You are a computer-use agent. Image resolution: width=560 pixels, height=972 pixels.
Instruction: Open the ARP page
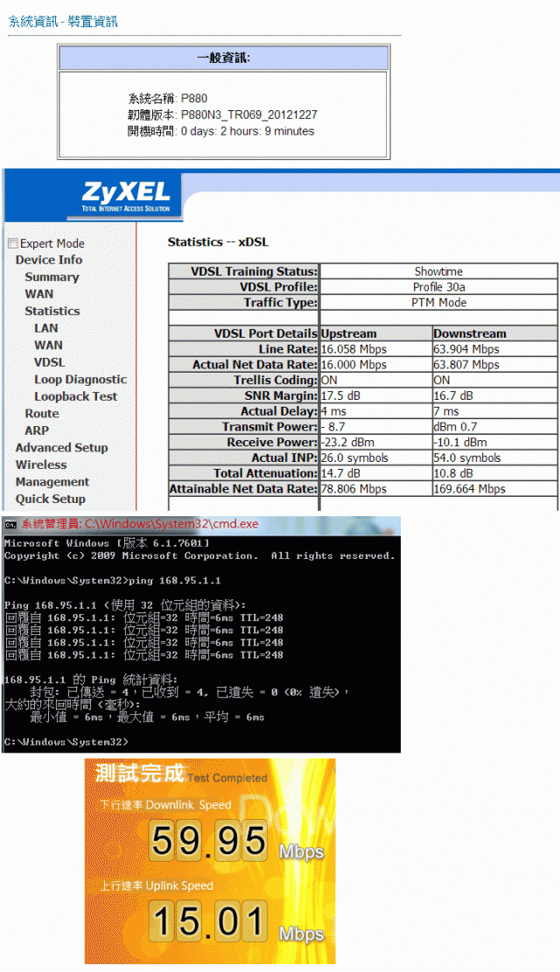tap(37, 430)
